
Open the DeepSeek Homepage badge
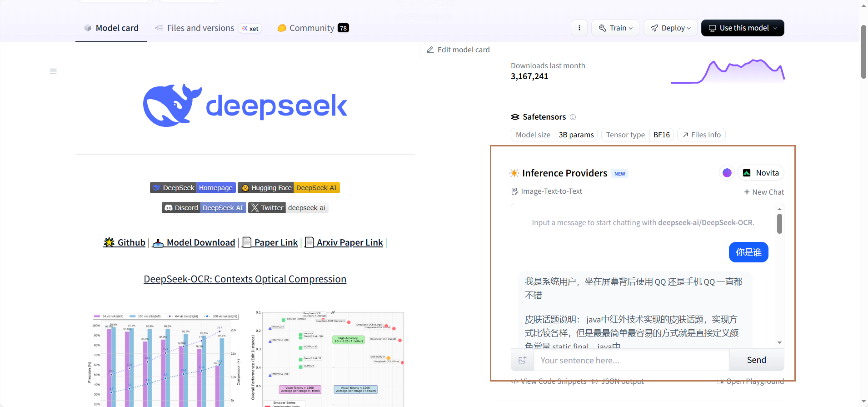pos(193,188)
